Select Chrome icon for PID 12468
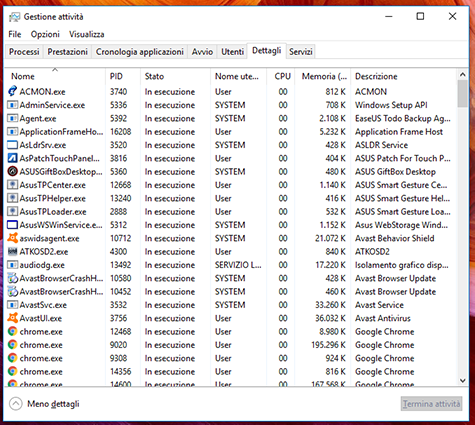The height and width of the screenshot is (425, 475). point(12,332)
